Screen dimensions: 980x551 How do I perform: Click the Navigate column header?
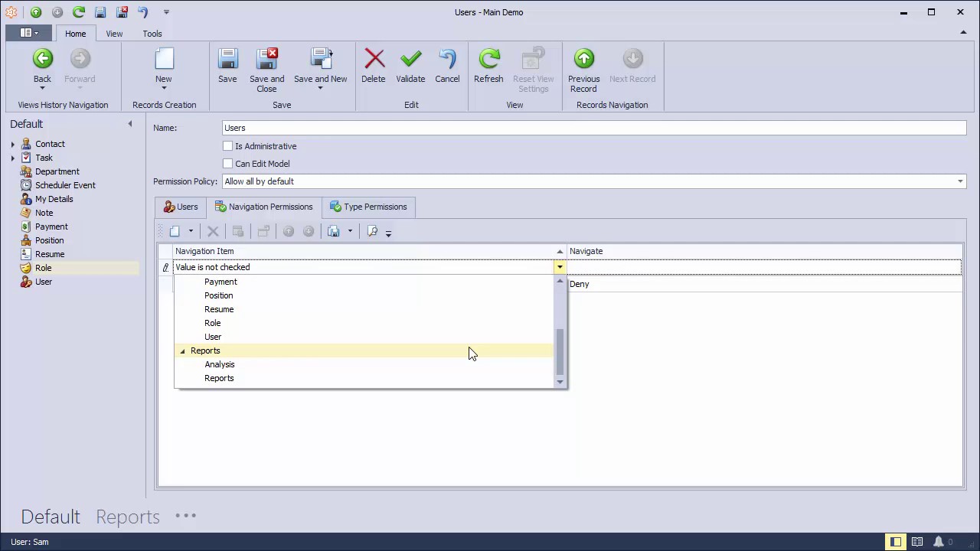pyautogui.click(x=764, y=251)
